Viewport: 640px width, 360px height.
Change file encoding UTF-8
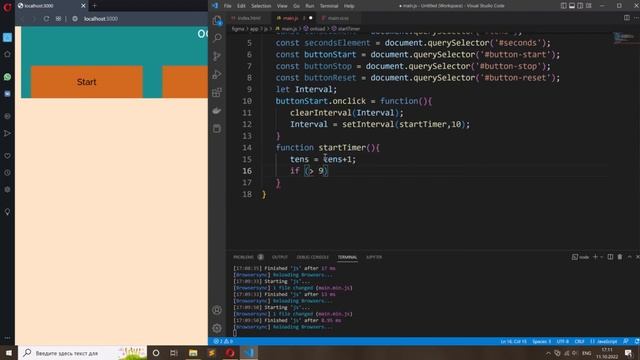coord(562,341)
